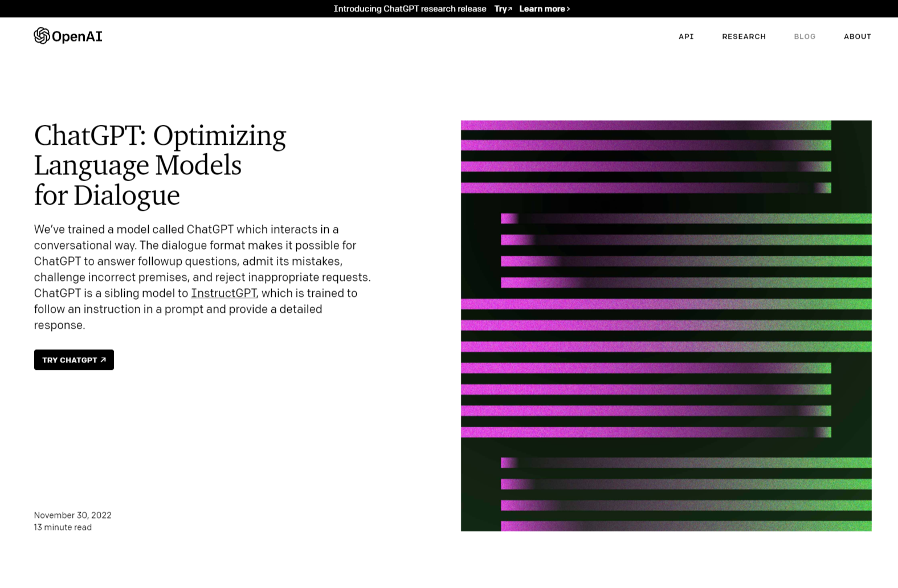The width and height of the screenshot is (898, 588).
Task: Click the 'ChatGPT: Optimizing Language Models for Dialogue' headline
Action: click(x=160, y=165)
